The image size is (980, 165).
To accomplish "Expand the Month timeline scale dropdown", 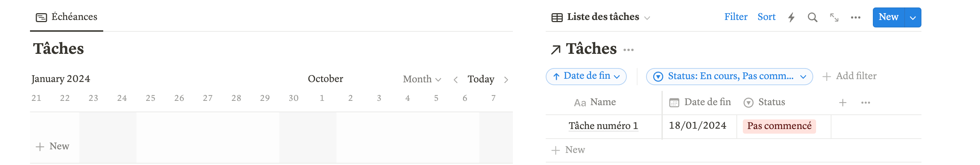I will pyautogui.click(x=422, y=79).
